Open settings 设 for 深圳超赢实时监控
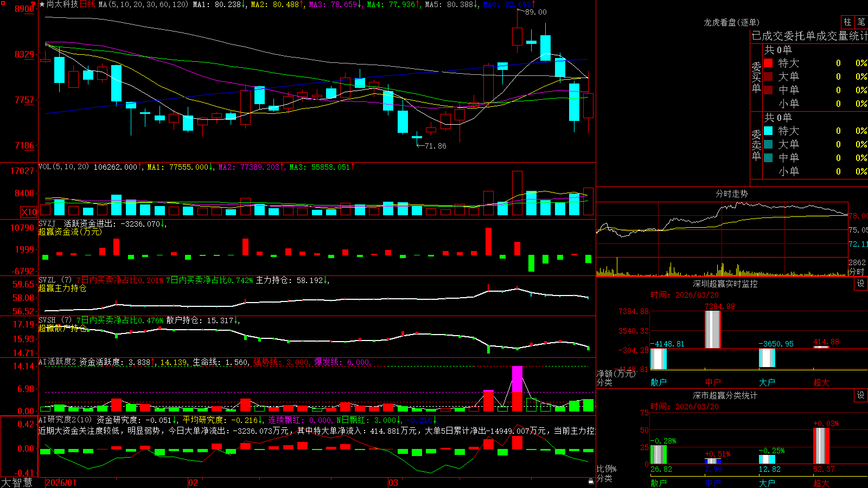This screenshot has width=868, height=488. pos(861,284)
